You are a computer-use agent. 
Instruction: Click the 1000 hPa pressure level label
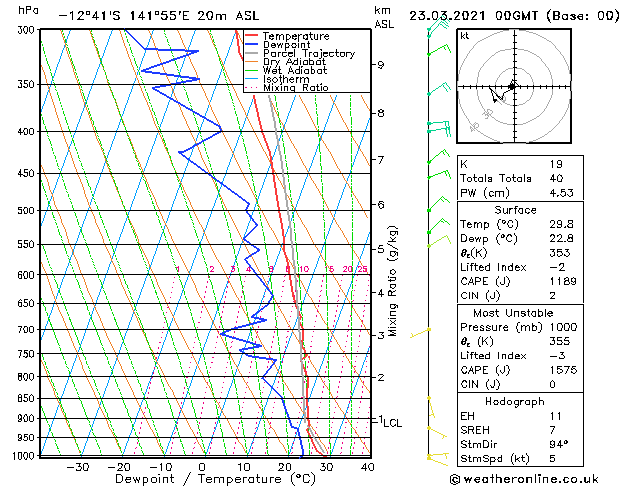[25, 456]
